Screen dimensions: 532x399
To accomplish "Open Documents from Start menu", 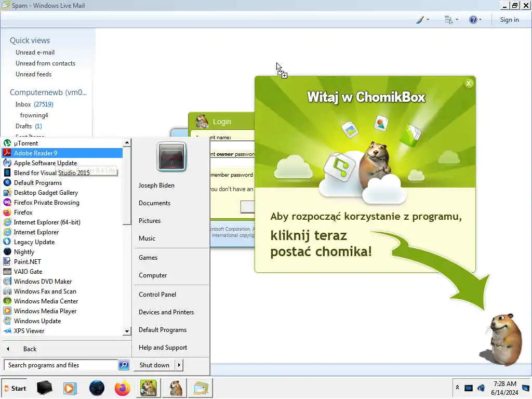I will pos(154,203).
